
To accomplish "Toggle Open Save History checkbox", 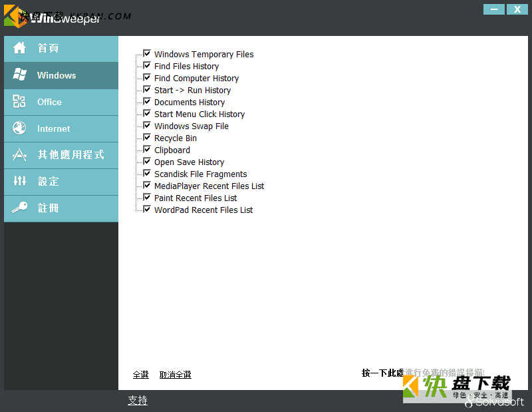I will coord(147,161).
